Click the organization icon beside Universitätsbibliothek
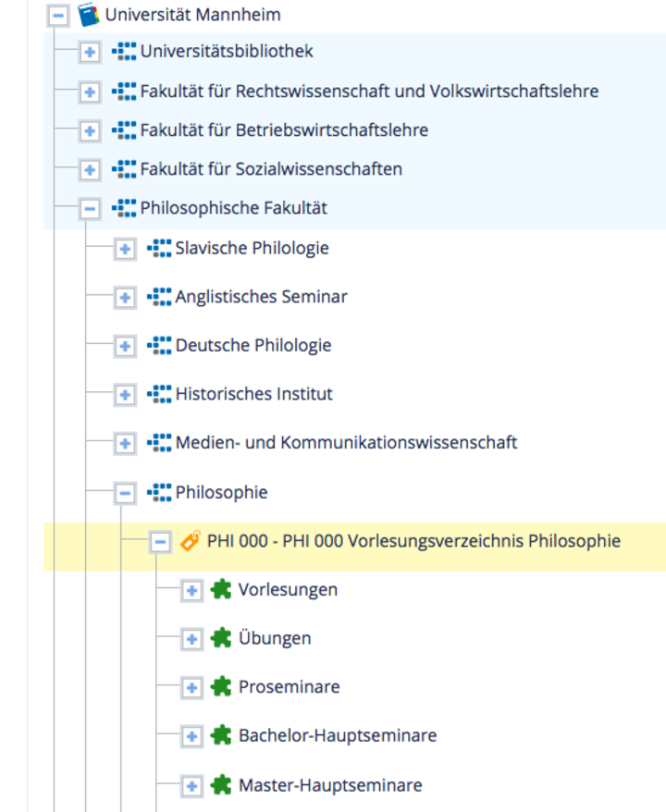 pyautogui.click(x=124, y=51)
